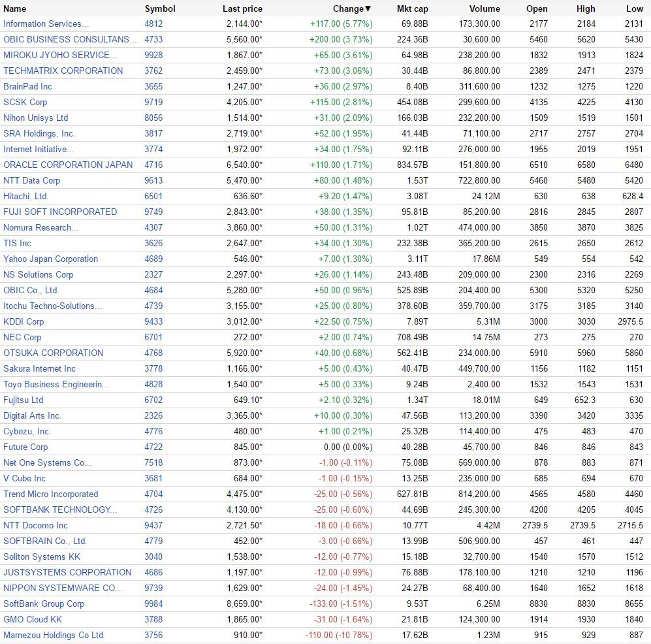Open Net One Systems link

(x=48, y=463)
